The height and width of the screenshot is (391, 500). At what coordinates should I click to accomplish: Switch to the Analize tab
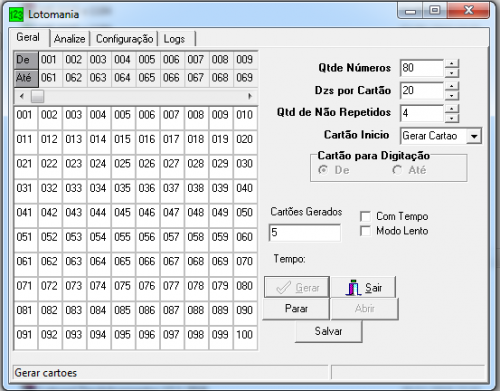69,39
